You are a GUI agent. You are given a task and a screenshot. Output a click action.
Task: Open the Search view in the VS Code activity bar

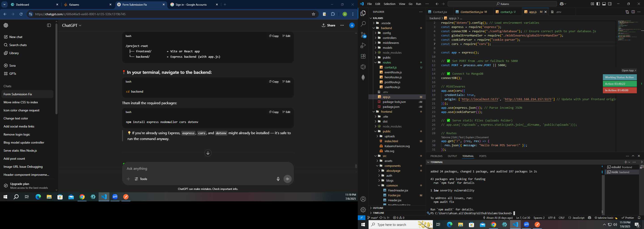point(363,24)
